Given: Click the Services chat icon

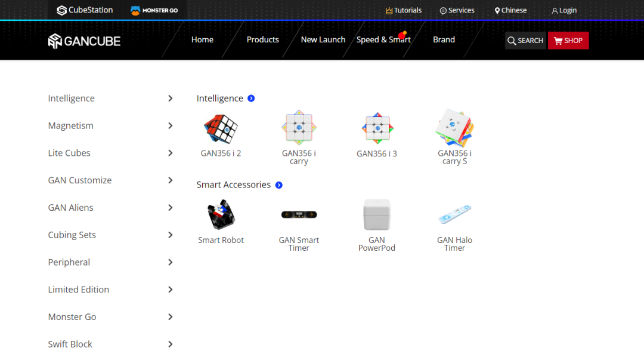Looking at the screenshot, I should coord(443,11).
